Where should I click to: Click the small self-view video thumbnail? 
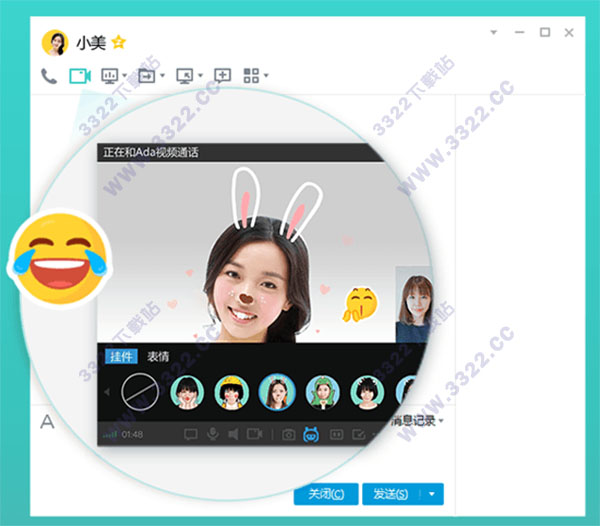click(x=413, y=305)
